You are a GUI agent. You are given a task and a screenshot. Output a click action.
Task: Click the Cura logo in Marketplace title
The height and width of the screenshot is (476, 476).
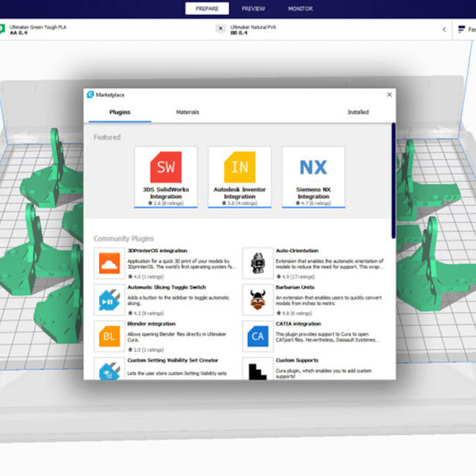pos(90,94)
